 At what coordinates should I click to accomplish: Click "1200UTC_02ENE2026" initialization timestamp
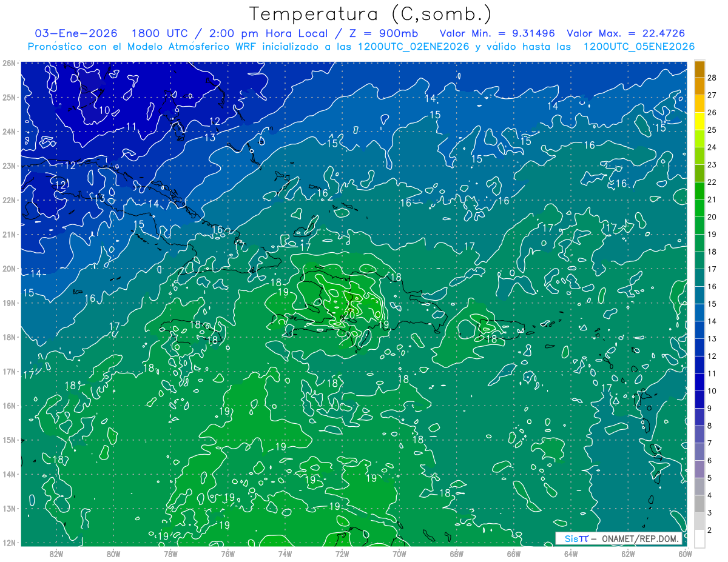413,47
